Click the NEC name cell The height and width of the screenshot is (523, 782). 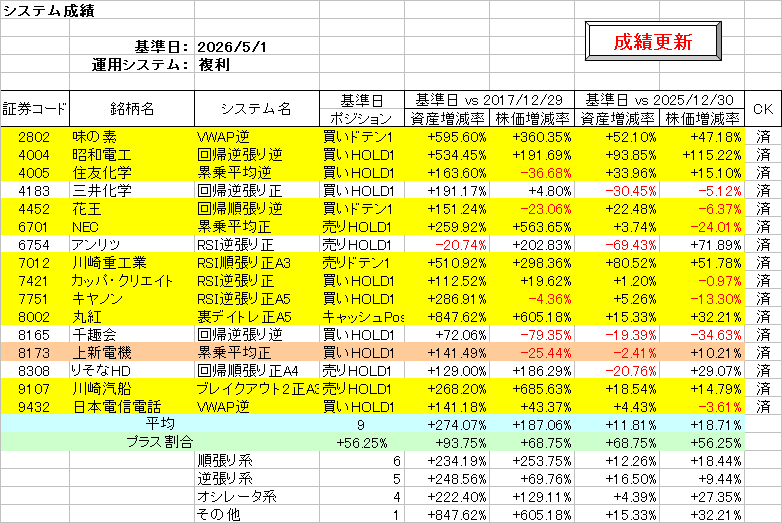(85, 227)
